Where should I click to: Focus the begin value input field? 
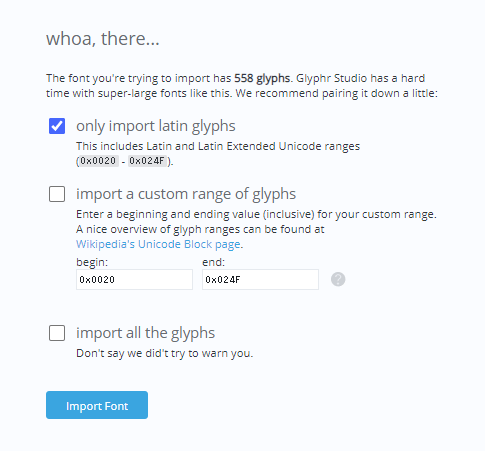(x=134, y=280)
